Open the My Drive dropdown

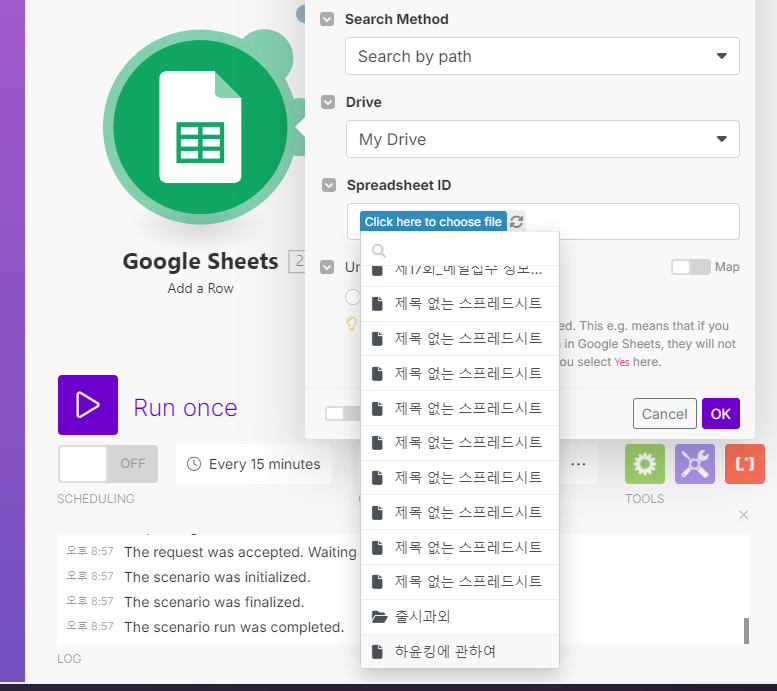click(x=543, y=139)
